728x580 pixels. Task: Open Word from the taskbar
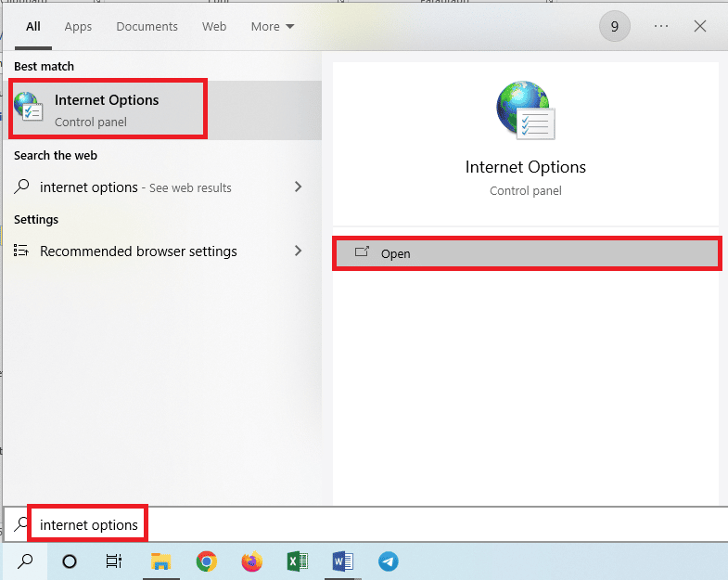click(x=342, y=561)
